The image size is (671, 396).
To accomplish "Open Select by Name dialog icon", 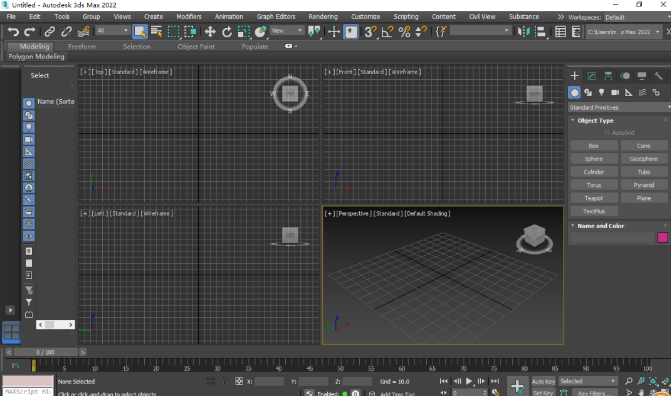I will tap(156, 32).
